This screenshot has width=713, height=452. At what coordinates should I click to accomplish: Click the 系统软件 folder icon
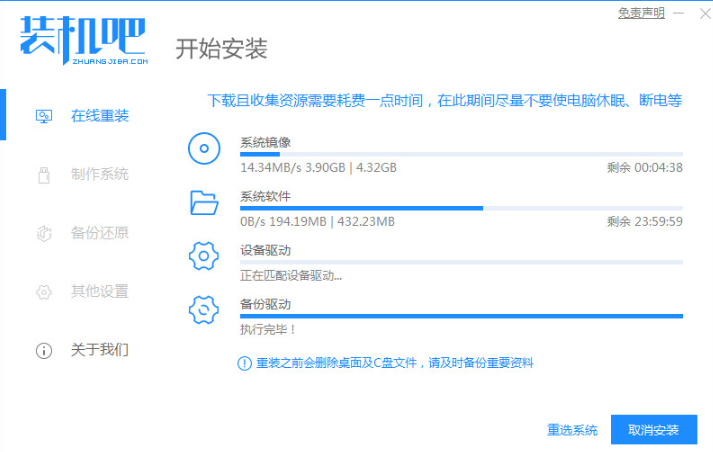pyautogui.click(x=203, y=203)
